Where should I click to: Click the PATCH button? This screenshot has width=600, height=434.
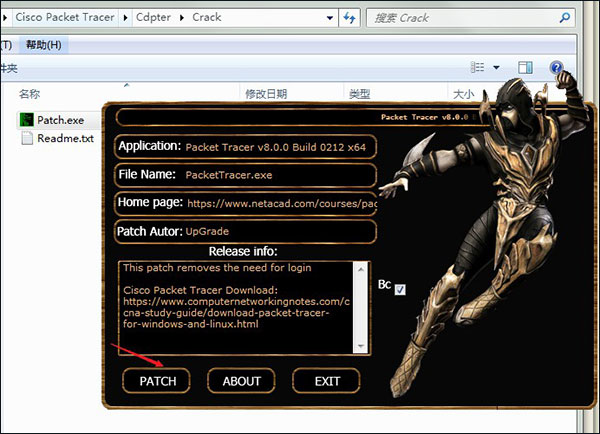157,381
